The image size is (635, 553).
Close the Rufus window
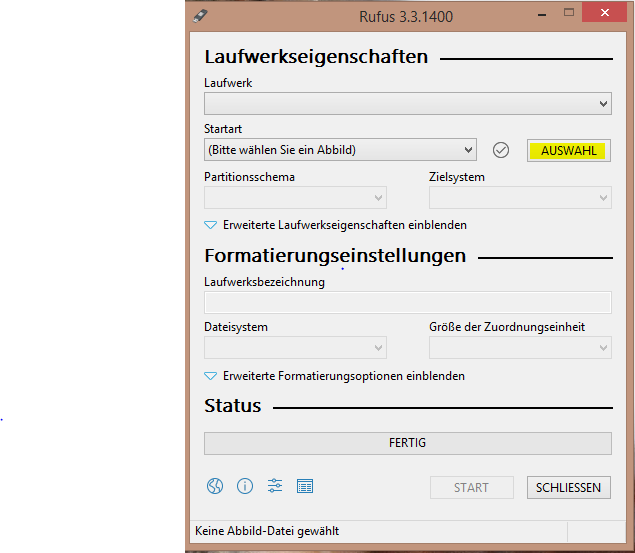[605, 13]
